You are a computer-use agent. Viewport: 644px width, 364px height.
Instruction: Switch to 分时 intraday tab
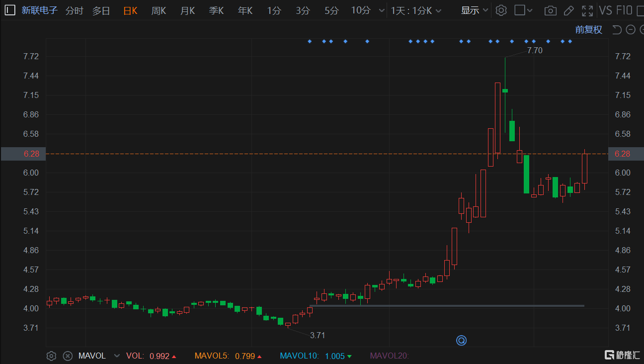tap(74, 10)
